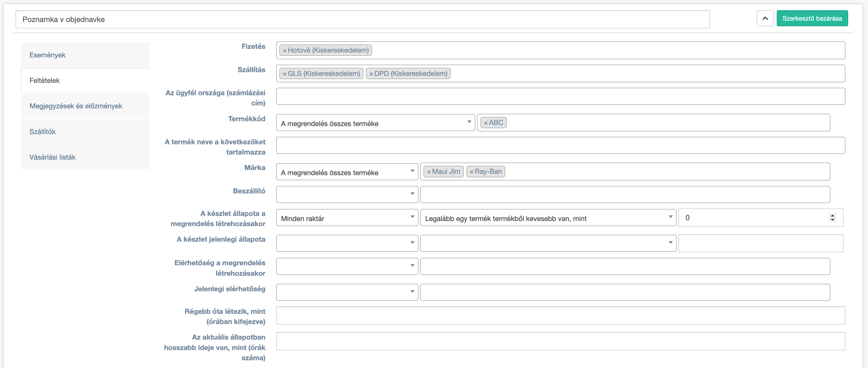Open the Termékkód scope dropdown
Image resolution: width=868 pixels, height=368 pixels.
click(375, 123)
